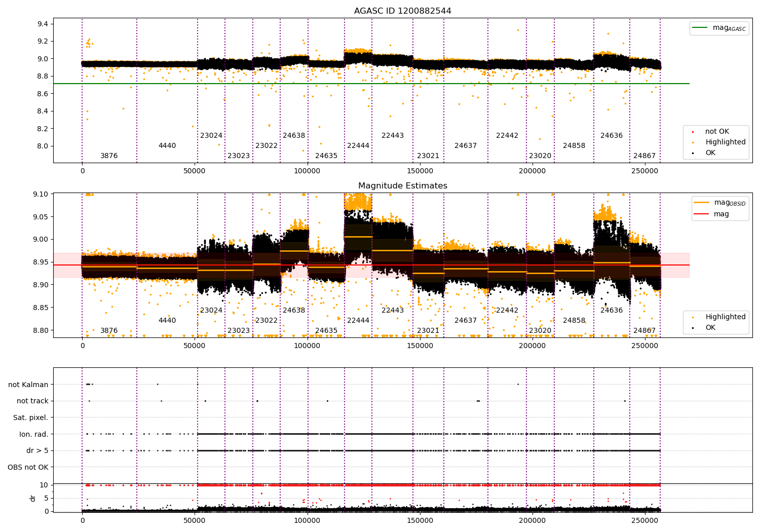
Task: Click OBSID label 23020 in top panel
Action: point(540,156)
